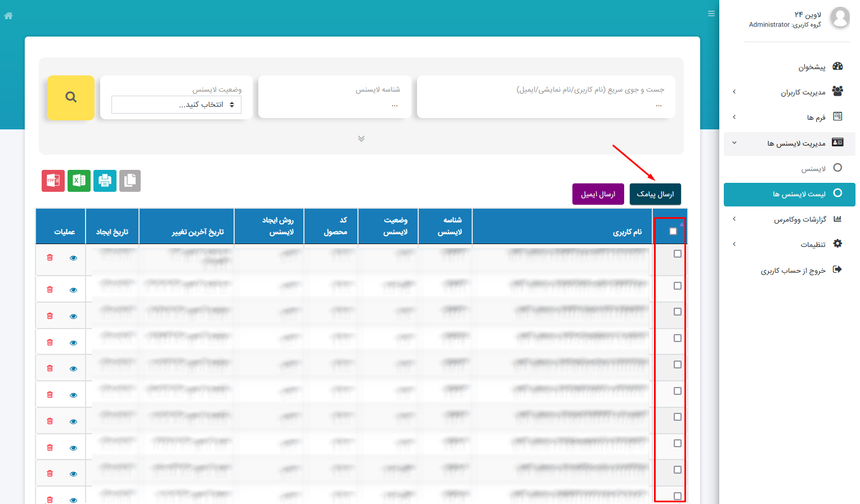Expand the مدیریت کاربران sidebar menu

click(803, 92)
